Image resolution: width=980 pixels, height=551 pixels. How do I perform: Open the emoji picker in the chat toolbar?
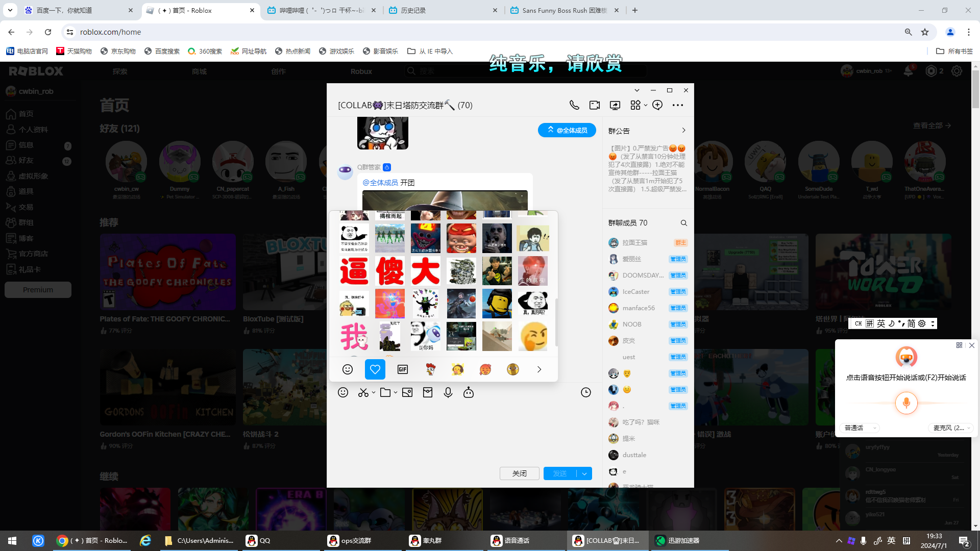(343, 392)
